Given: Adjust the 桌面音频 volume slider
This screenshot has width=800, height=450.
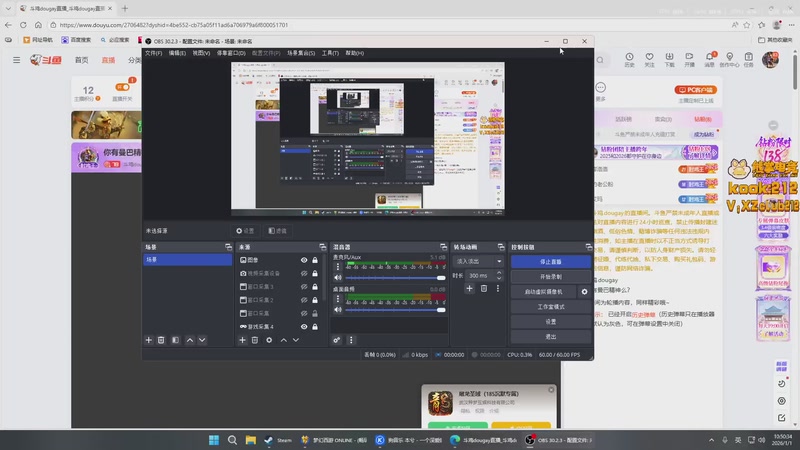Looking at the screenshot, I should 395,310.
